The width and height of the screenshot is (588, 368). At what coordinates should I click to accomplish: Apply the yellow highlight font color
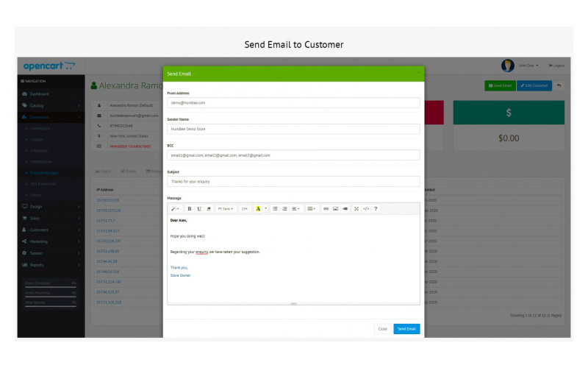(258, 209)
